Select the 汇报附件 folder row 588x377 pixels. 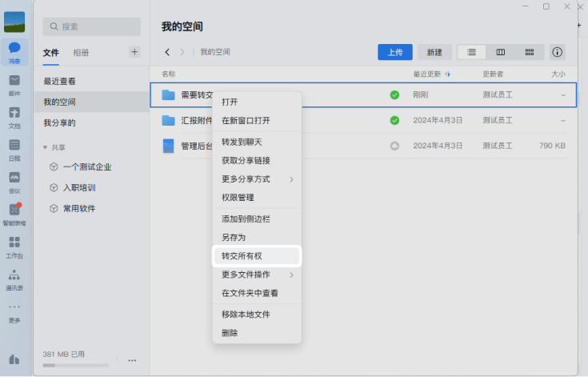point(363,120)
